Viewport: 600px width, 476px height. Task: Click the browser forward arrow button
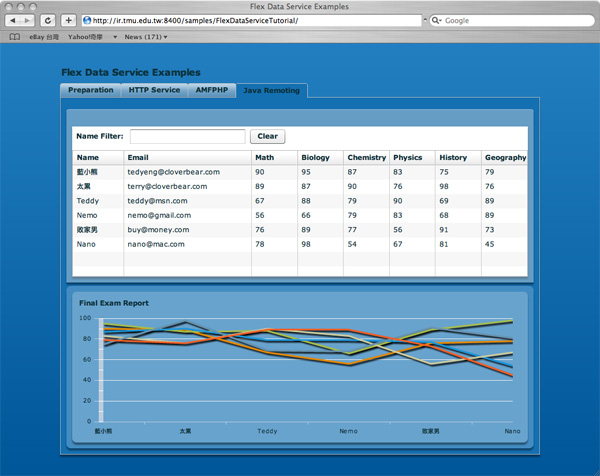(27, 20)
